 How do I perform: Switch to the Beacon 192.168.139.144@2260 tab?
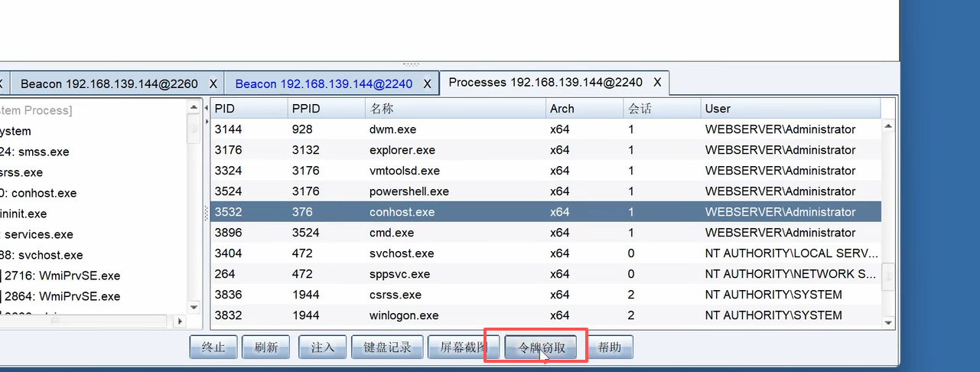109,83
